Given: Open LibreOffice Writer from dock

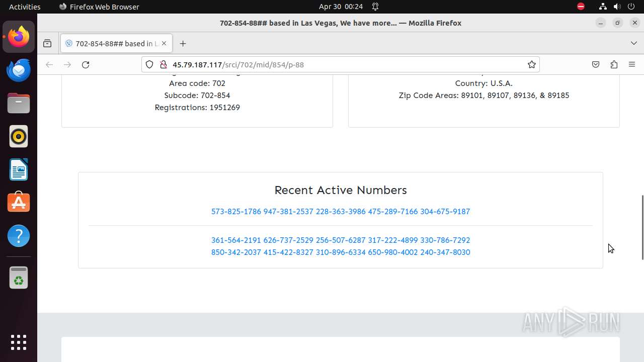Looking at the screenshot, I should (x=19, y=169).
